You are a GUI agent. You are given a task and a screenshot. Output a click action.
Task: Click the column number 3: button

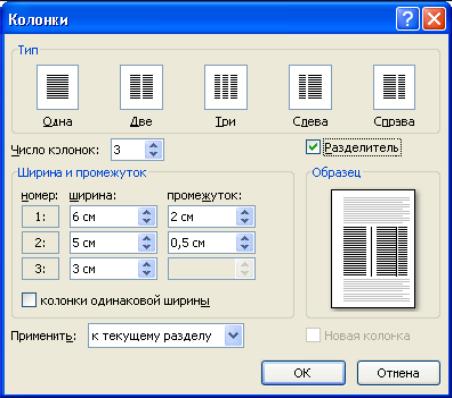click(x=40, y=269)
